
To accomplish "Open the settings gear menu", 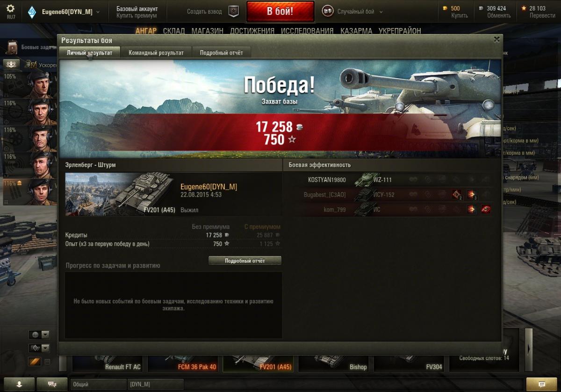I will 10,8.
